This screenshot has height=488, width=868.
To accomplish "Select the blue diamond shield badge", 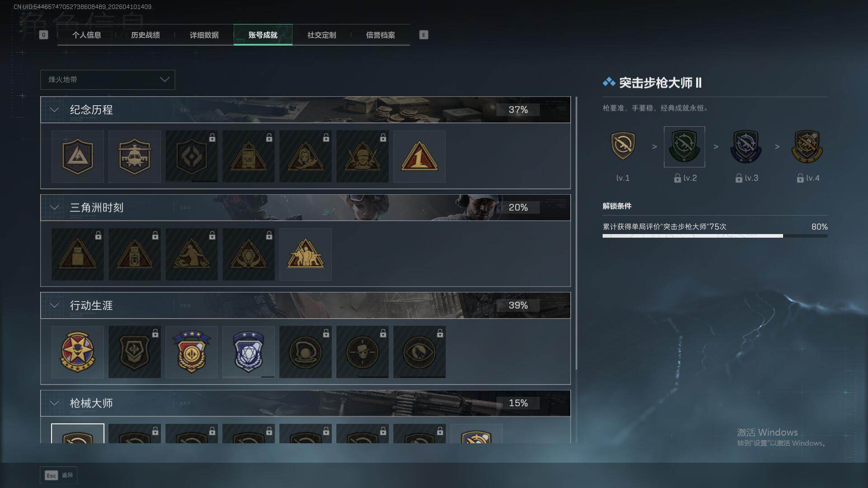I will tap(248, 352).
